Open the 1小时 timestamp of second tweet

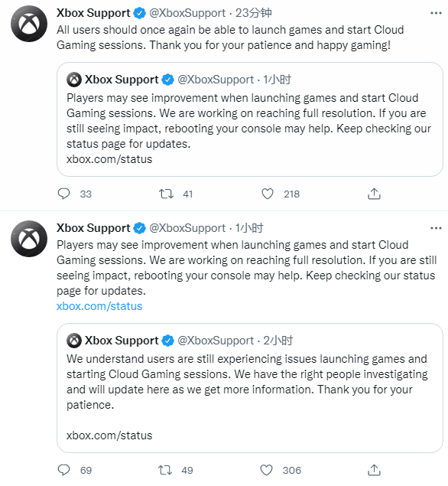click(x=249, y=228)
